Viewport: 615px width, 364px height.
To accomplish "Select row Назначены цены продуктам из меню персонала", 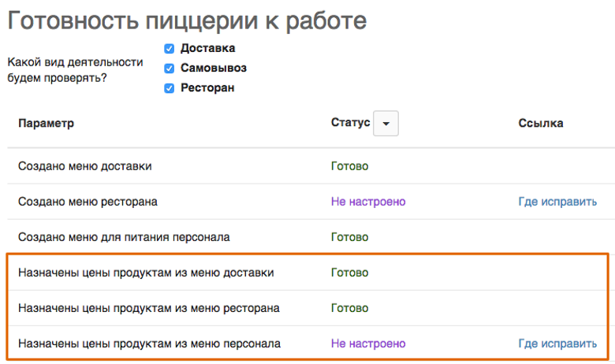I will (307, 344).
